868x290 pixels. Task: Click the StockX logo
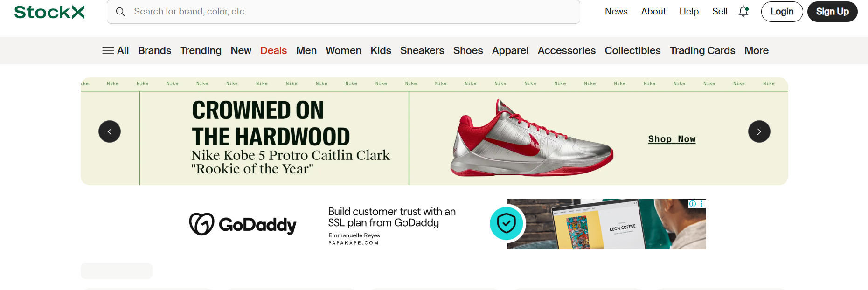tap(49, 12)
